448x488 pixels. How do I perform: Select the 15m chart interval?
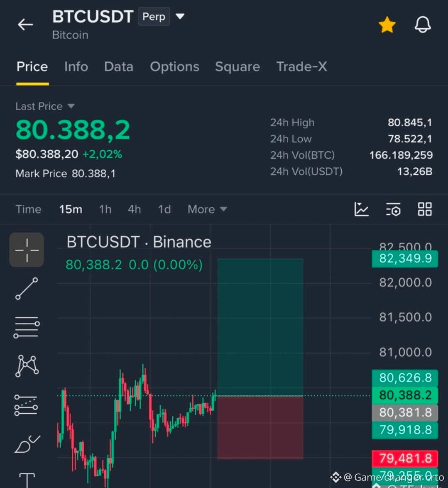71,209
